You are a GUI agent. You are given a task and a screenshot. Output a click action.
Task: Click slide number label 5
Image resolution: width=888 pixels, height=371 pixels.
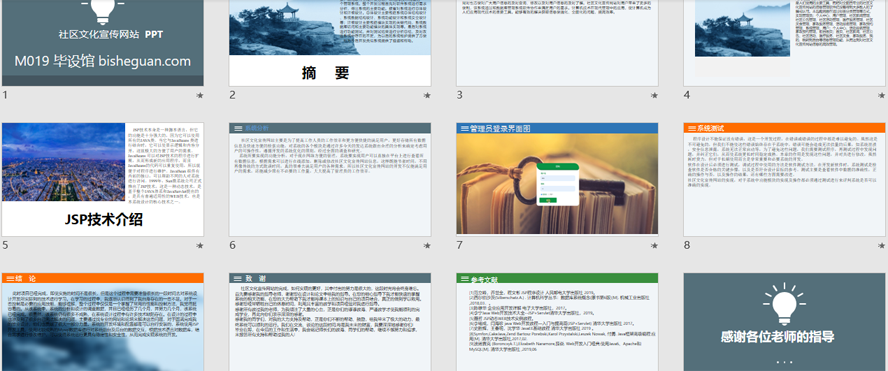5,245
